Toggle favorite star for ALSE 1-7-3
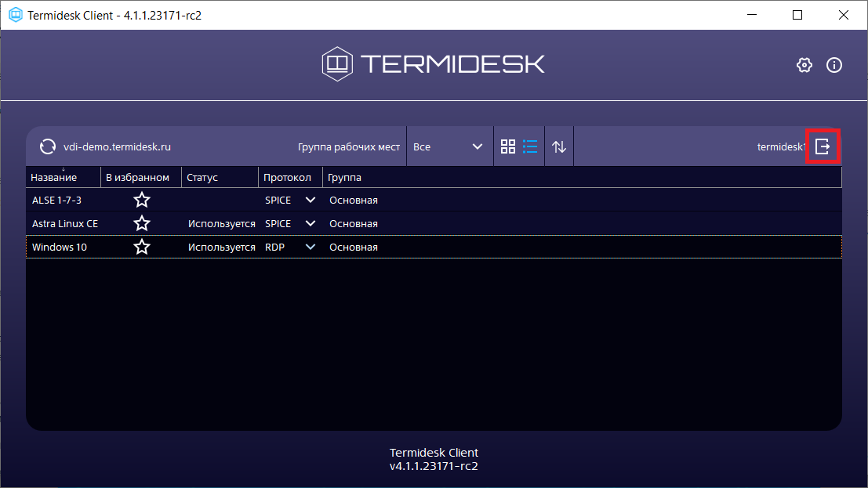 click(x=142, y=201)
